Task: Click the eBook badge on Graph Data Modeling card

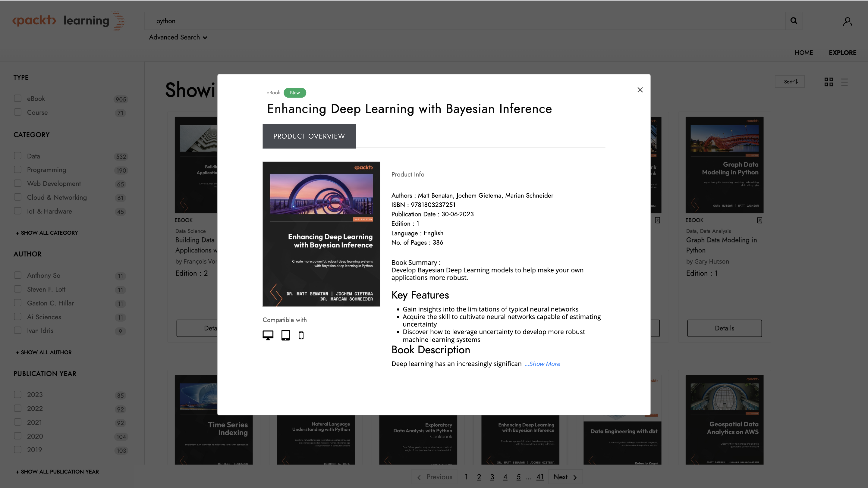Action: point(759,220)
